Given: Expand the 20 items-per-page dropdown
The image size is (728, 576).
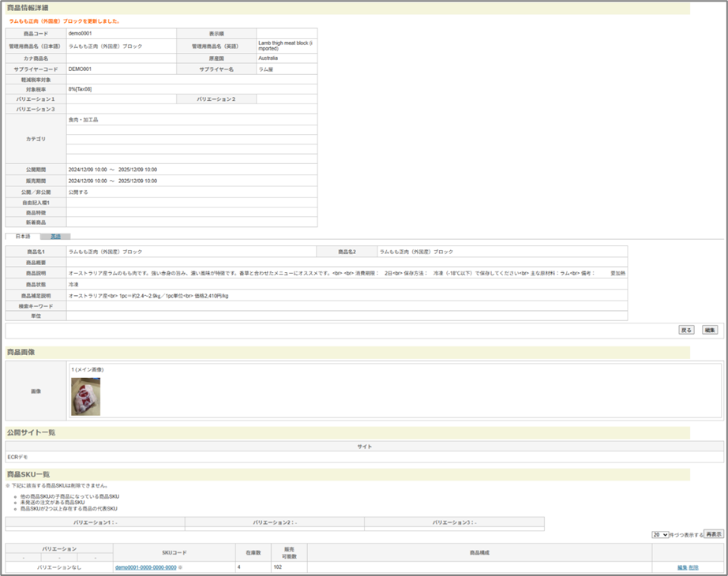Looking at the screenshot, I should [x=660, y=534].
